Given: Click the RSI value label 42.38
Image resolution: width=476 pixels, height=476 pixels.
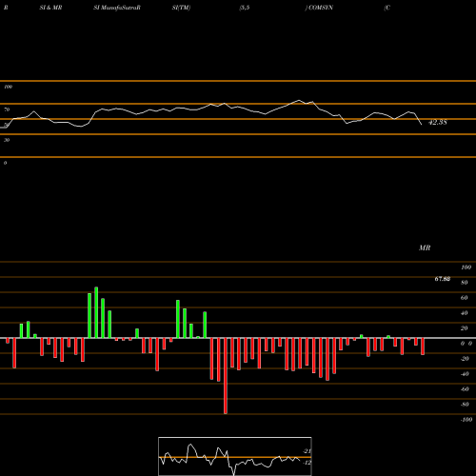Looking at the screenshot, I should (438, 122).
